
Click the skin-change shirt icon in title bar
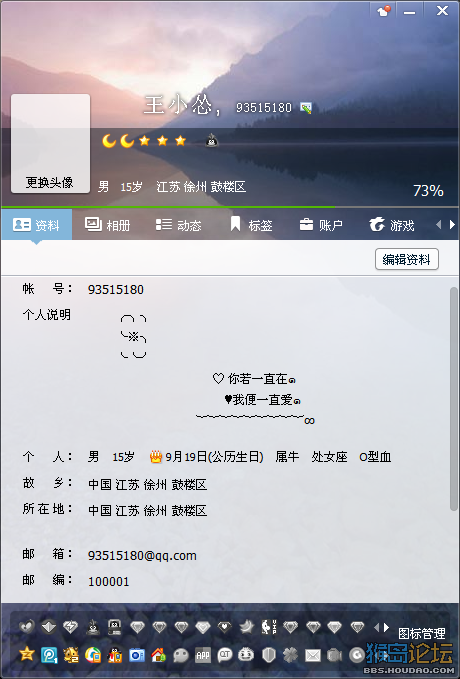pos(383,11)
